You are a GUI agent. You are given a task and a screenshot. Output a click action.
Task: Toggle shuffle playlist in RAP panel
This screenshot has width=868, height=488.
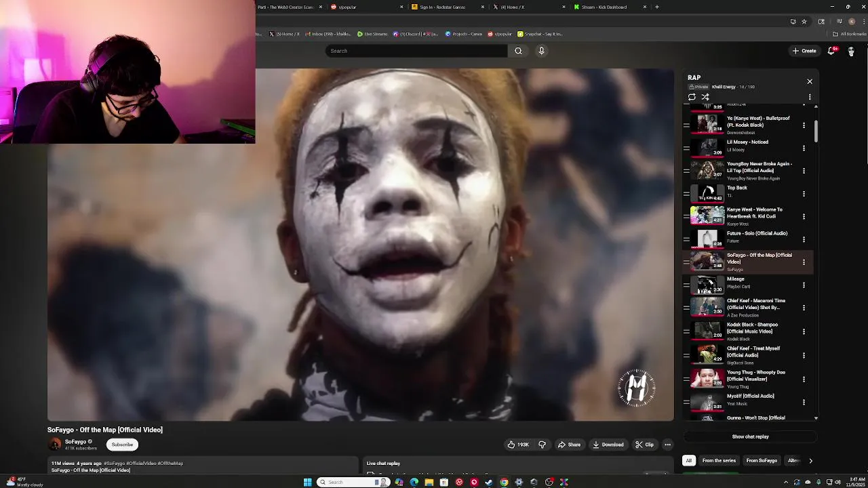(x=705, y=97)
